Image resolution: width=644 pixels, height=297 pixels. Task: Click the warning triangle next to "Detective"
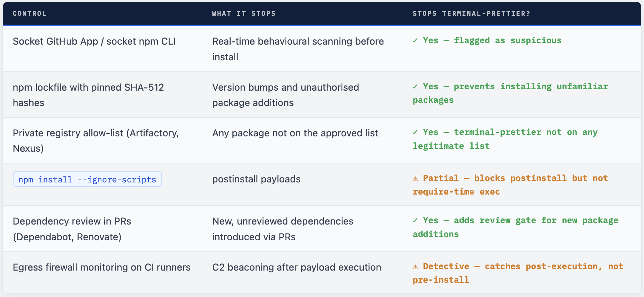[x=415, y=267]
